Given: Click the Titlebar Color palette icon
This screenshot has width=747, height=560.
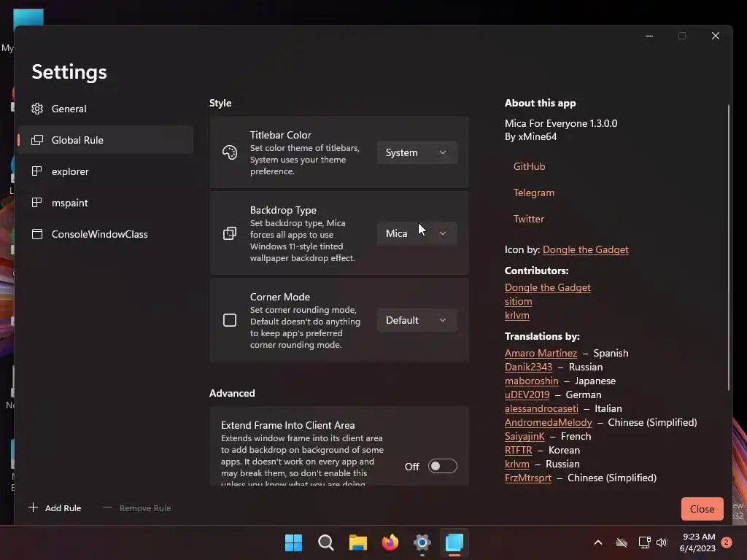Looking at the screenshot, I should (x=230, y=152).
